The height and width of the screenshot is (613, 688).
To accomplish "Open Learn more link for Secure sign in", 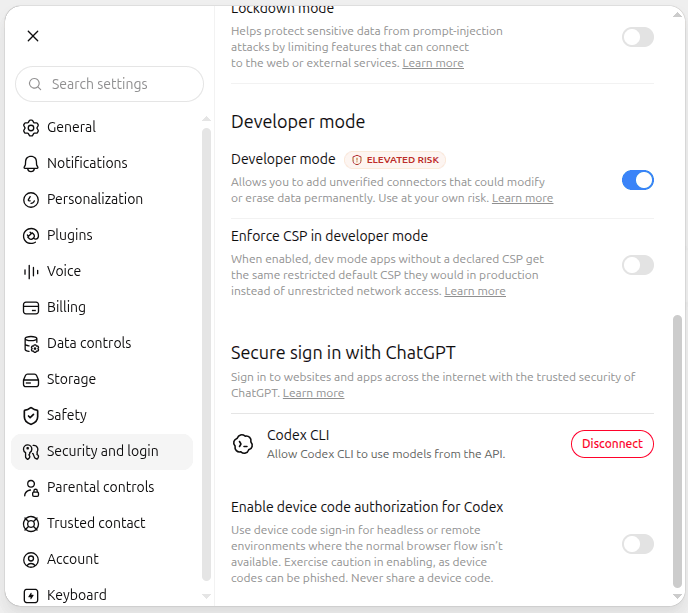I will click(313, 393).
